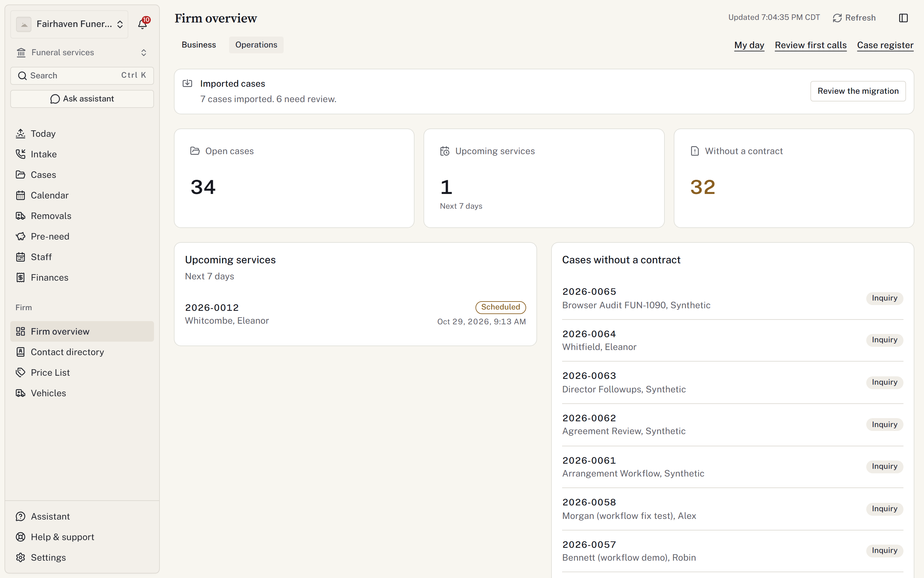This screenshot has width=924, height=578.
Task: Open case 2026-0063 Director Followups
Action: click(732, 382)
